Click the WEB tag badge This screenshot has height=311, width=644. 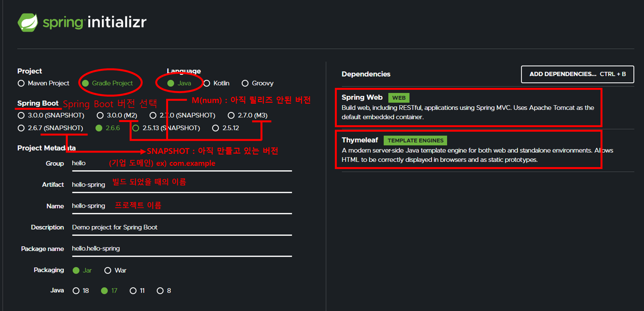[x=399, y=98]
